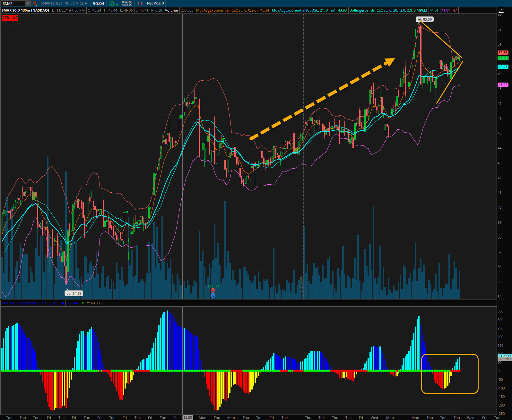Screen dimensions: 512x420
Task: Click the 250.449 TTM_Squeeze value
Action: pyautogui.click(x=73, y=303)
